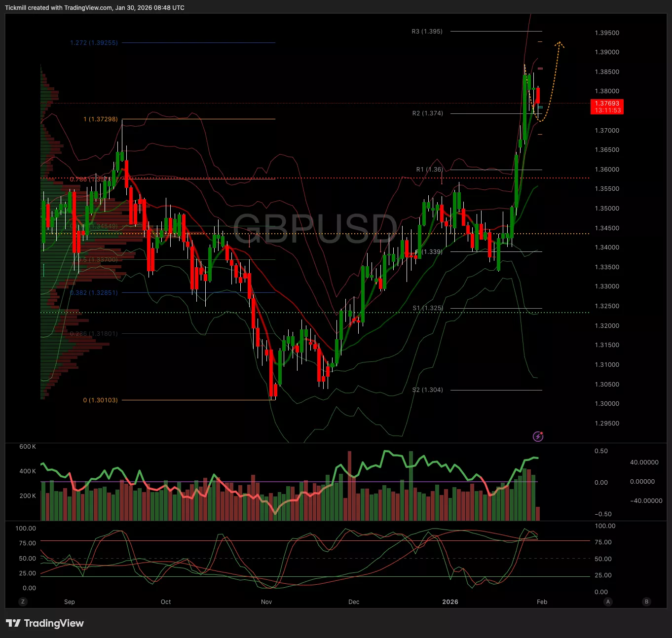Toggle the A auto-scale button
Viewport: 672px width, 638px height.
(608, 602)
